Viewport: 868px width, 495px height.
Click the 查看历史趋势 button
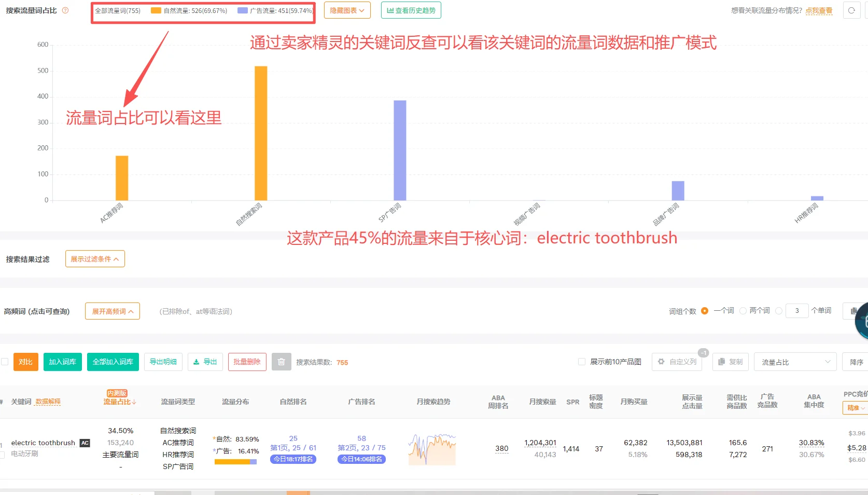[x=411, y=10]
